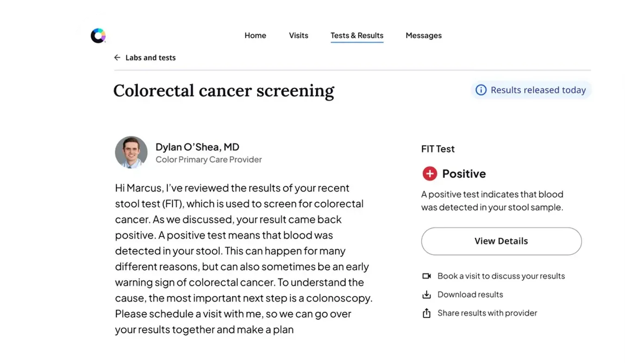This screenshot has height=364, width=625.
Task: Click the FIT Test heading
Action: click(438, 149)
